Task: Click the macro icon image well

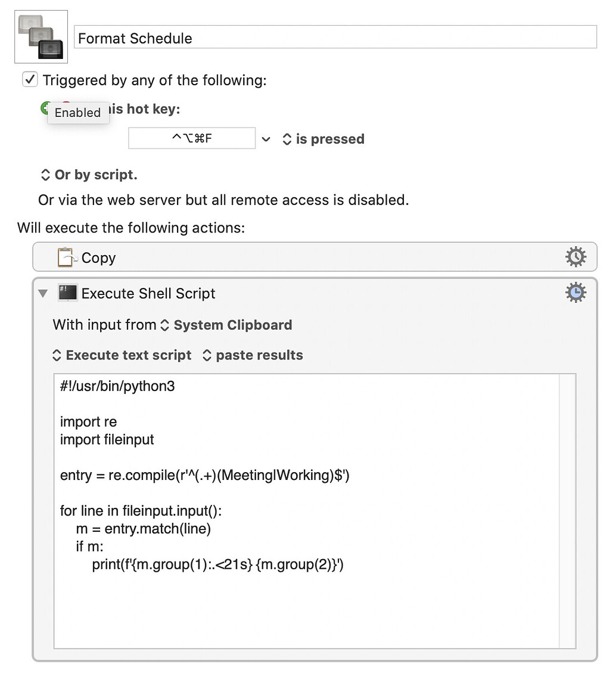Action: point(41,36)
